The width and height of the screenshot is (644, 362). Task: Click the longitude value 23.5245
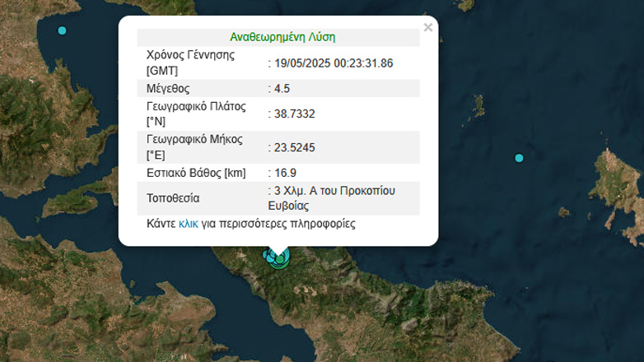(x=296, y=147)
